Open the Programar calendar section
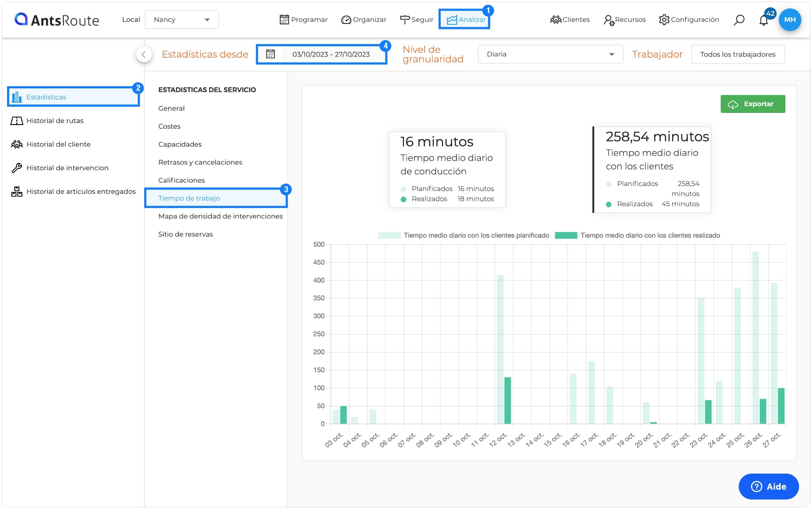 point(303,20)
